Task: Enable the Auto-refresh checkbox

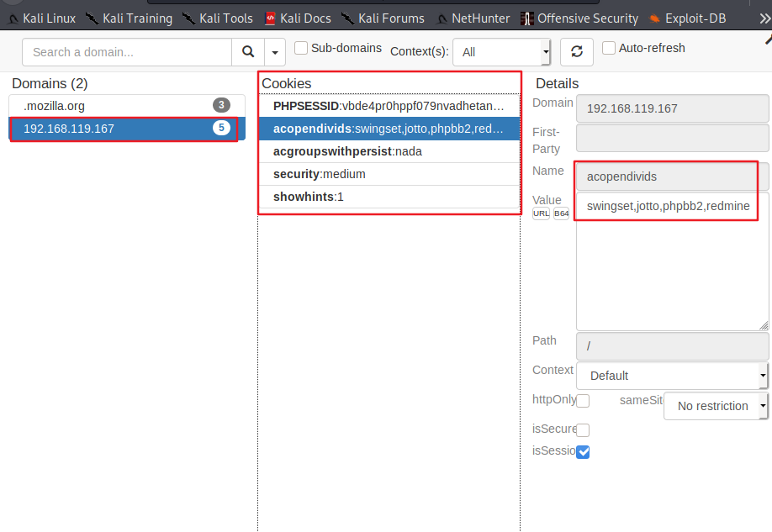Action: click(x=607, y=48)
